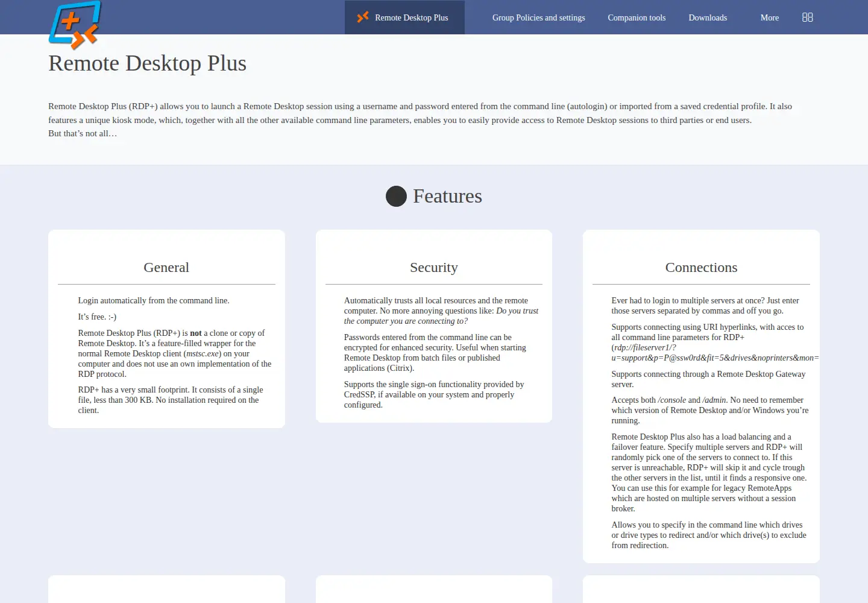868x603 pixels.
Task: Click the italic '/console' text
Action: [x=672, y=400]
